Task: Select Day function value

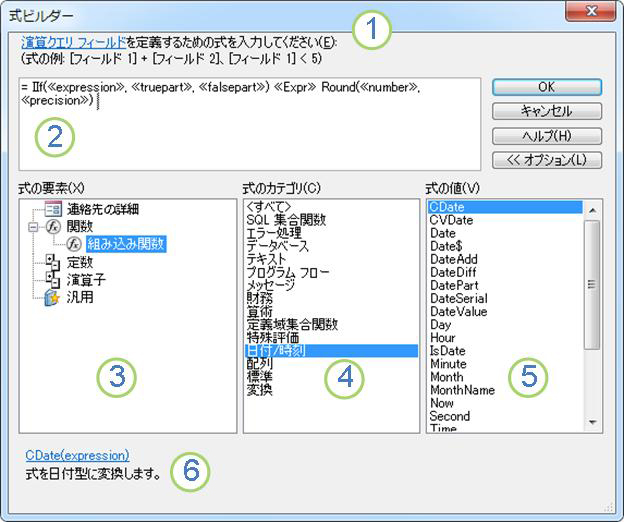Action: (x=505, y=325)
